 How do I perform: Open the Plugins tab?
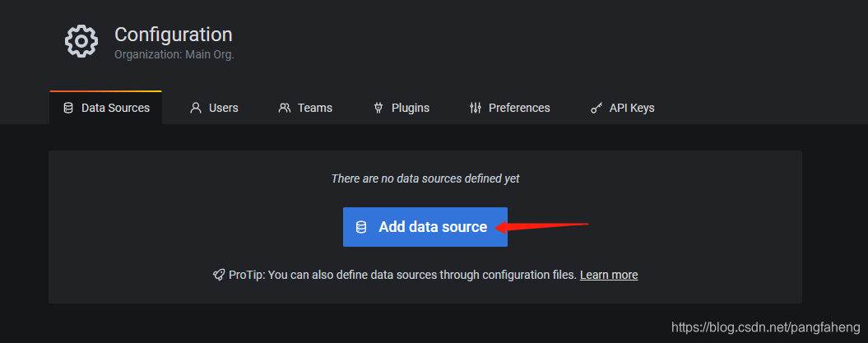(x=402, y=108)
